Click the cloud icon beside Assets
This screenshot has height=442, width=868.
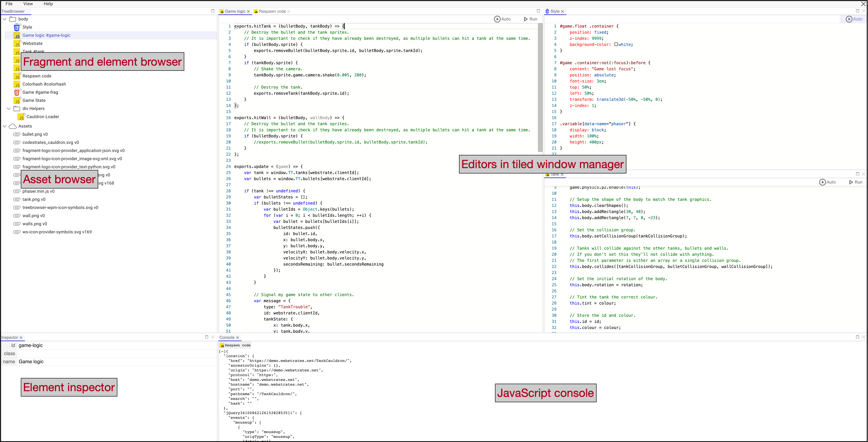pos(13,126)
